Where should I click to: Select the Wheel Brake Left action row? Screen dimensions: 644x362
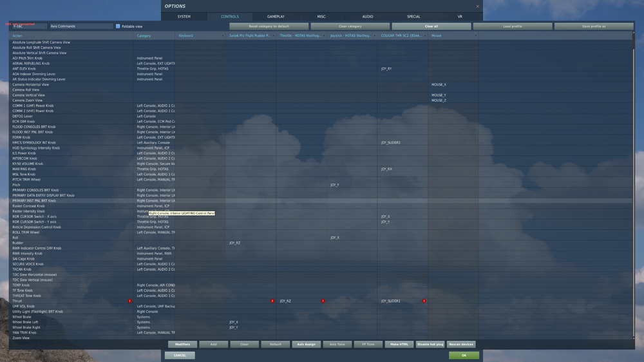point(321,322)
